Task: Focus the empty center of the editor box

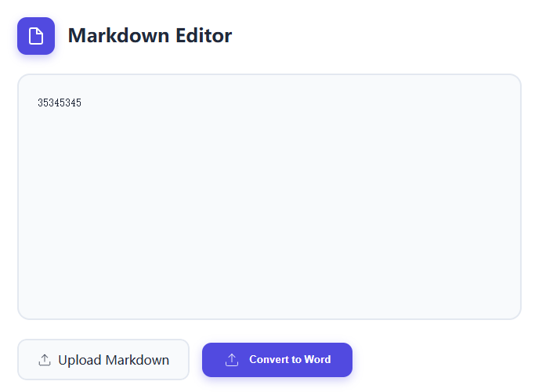Action: tap(269, 196)
